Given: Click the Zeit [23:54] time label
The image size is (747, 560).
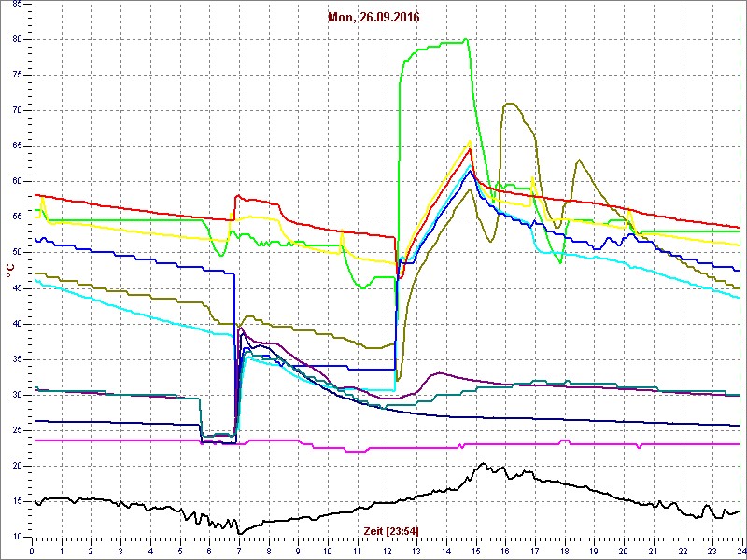Looking at the screenshot, I should coord(391,530).
